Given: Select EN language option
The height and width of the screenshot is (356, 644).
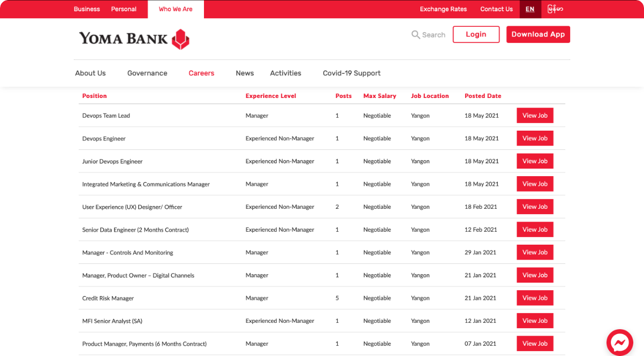Looking at the screenshot, I should pyautogui.click(x=530, y=9).
